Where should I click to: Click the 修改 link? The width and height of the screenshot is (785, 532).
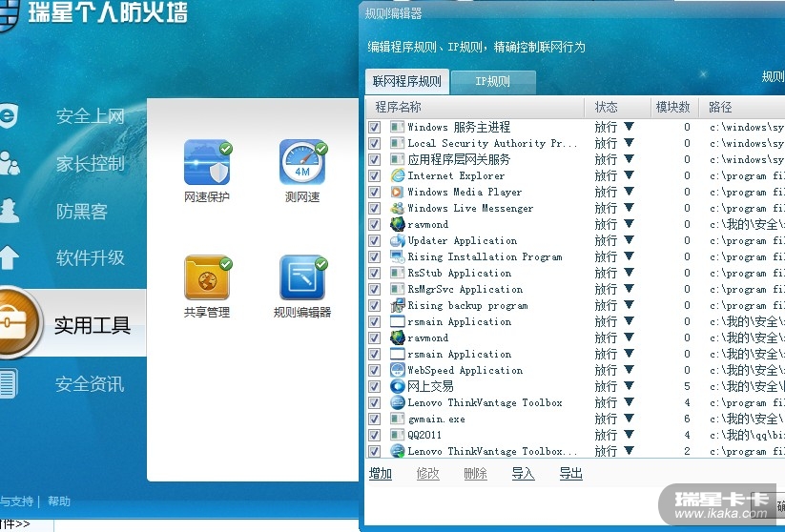point(428,474)
